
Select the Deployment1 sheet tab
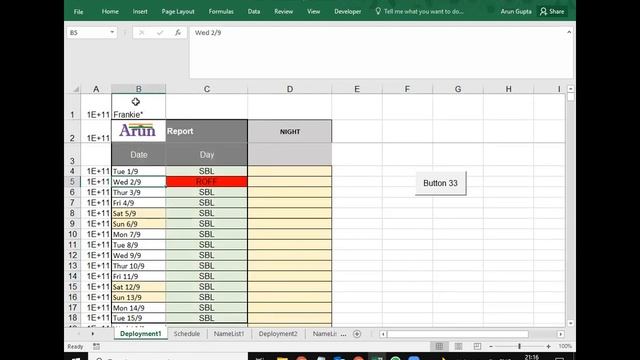pos(140,333)
